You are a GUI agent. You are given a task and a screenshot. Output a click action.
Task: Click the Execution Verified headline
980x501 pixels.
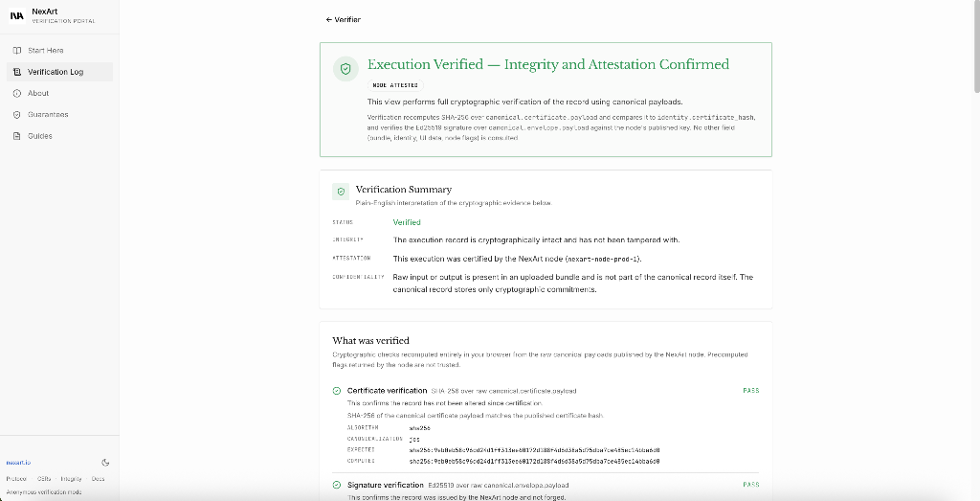point(548,64)
